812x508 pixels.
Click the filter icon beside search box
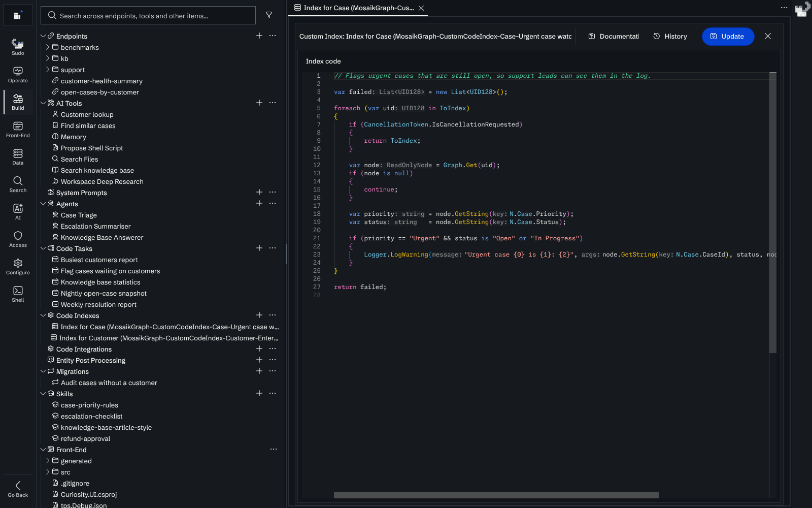click(269, 15)
